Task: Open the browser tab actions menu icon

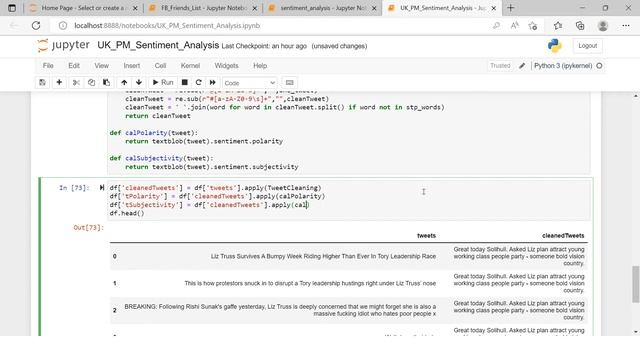Action: coord(12,8)
